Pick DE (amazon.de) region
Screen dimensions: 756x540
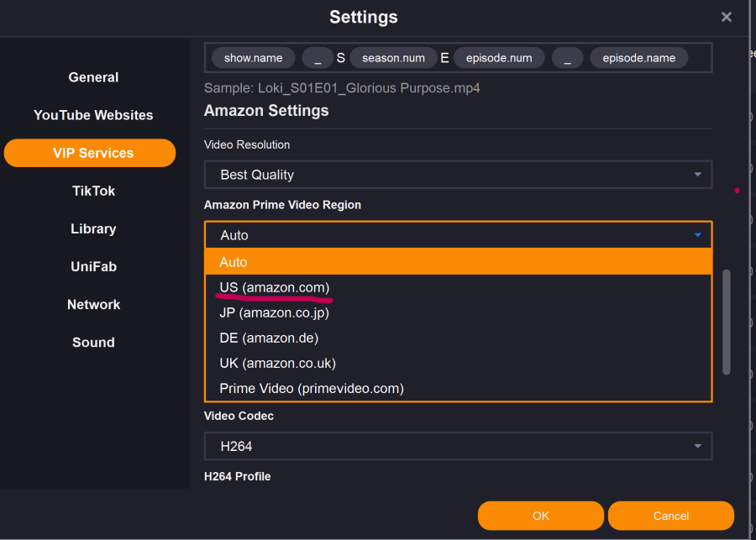pyautogui.click(x=458, y=338)
